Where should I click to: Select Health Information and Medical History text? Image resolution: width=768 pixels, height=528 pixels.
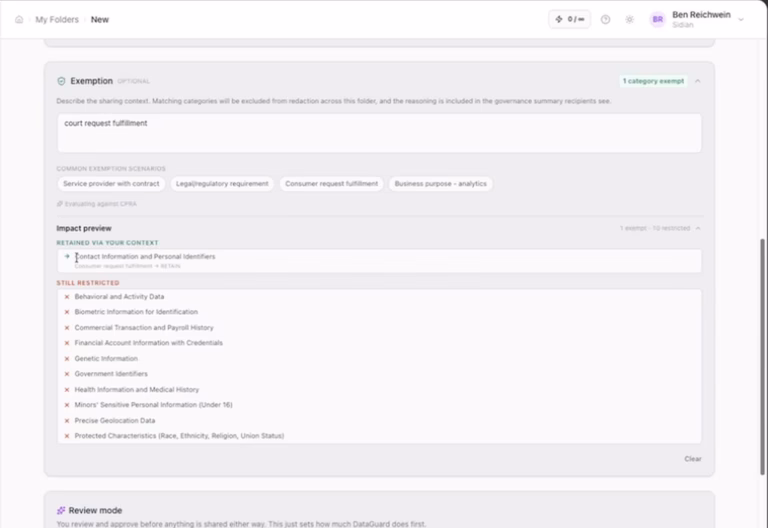coord(137,389)
